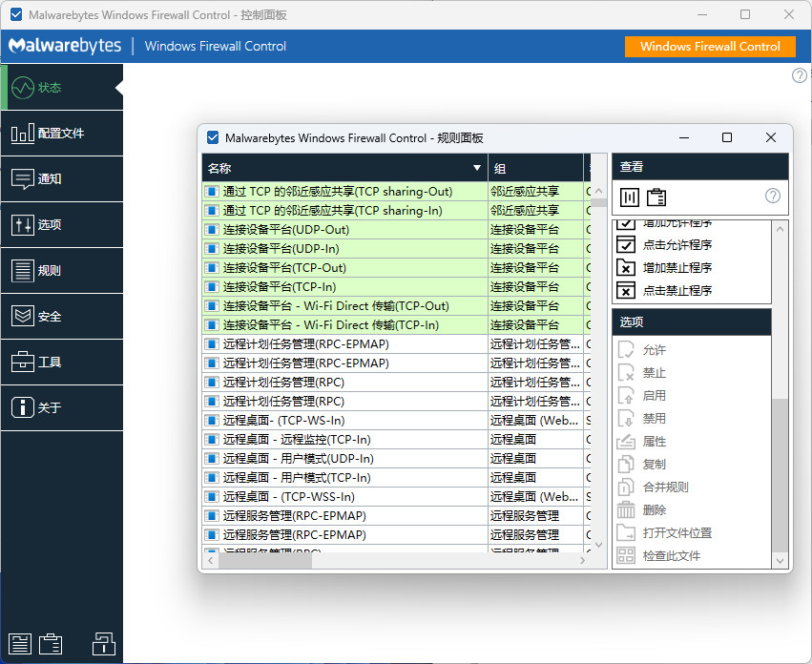Click the column view icon under 查看
The width and height of the screenshot is (812, 664).
click(630, 197)
